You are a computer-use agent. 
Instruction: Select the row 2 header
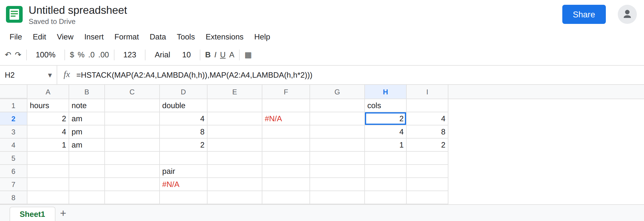[13, 119]
